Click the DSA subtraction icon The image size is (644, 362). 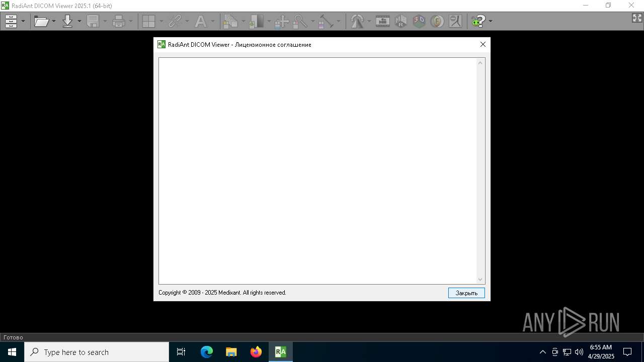click(455, 21)
